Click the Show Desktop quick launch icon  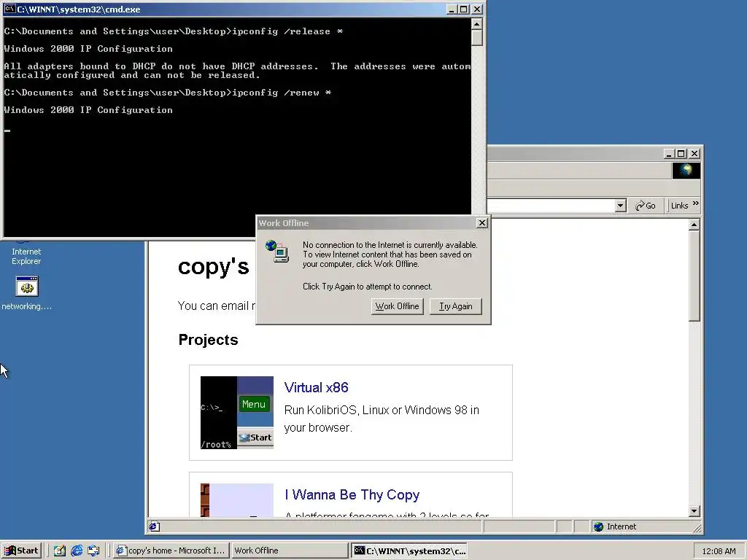coord(60,551)
